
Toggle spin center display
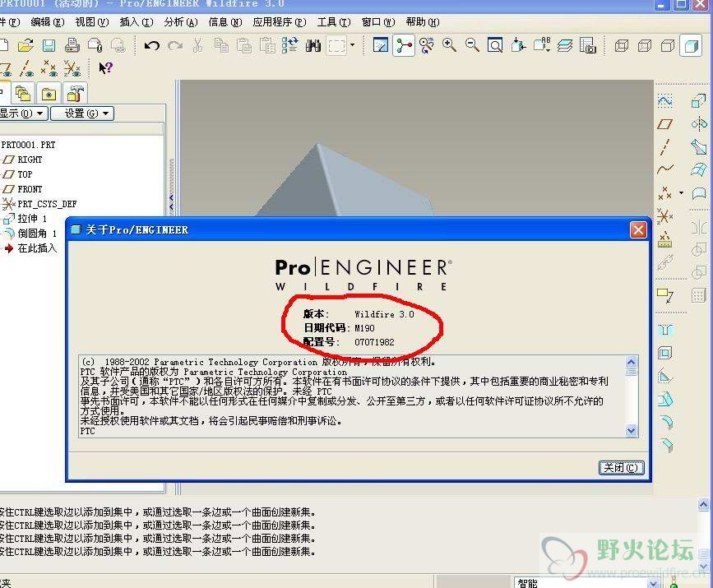click(404, 45)
